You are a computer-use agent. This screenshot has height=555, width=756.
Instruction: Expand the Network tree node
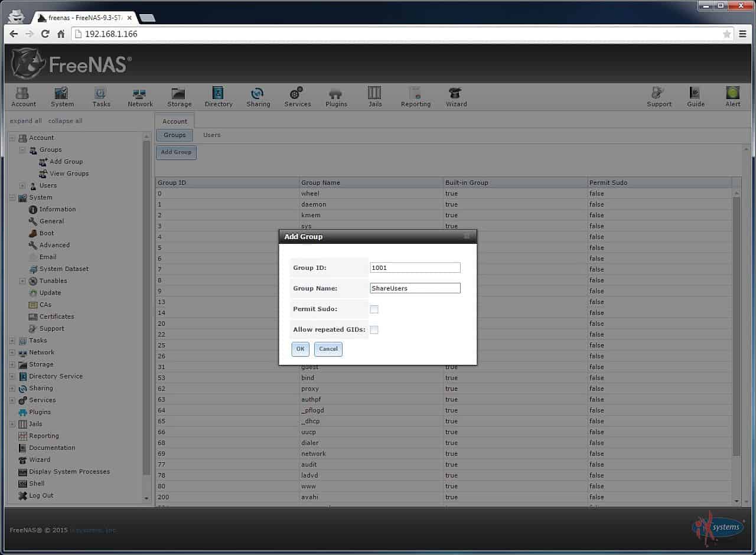[12, 352]
